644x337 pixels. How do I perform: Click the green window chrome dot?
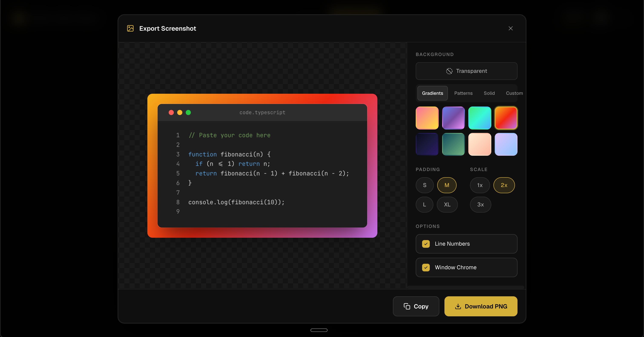tap(188, 112)
